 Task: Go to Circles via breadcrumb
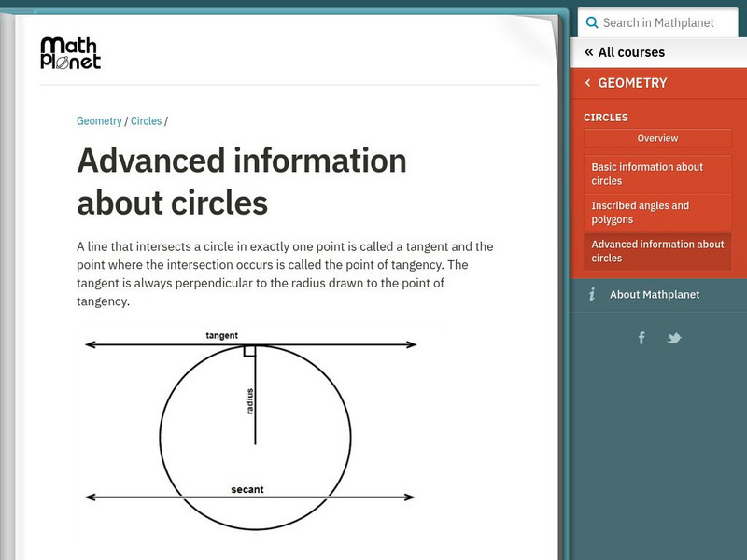[146, 121]
